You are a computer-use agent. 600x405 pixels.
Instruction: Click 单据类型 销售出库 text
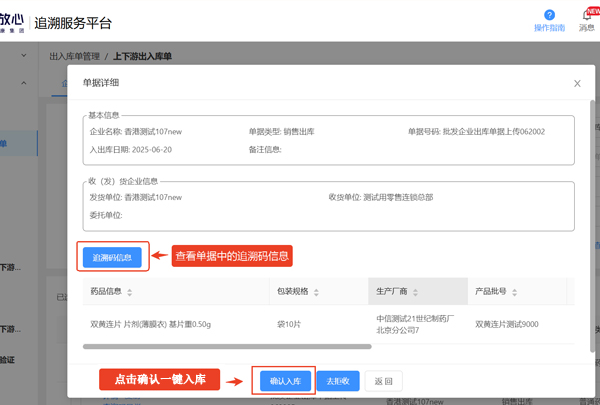(x=282, y=132)
